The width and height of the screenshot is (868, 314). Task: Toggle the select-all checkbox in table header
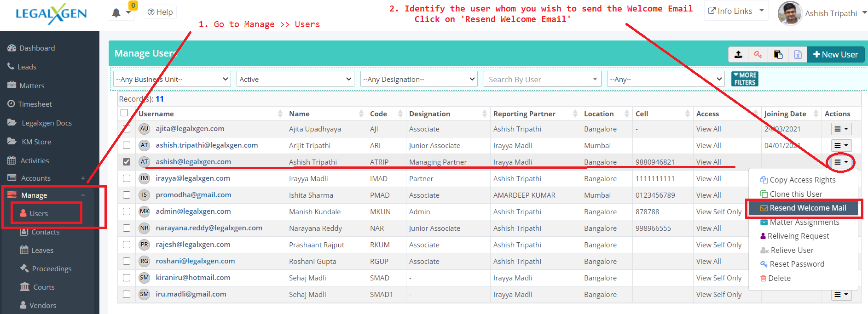(124, 113)
